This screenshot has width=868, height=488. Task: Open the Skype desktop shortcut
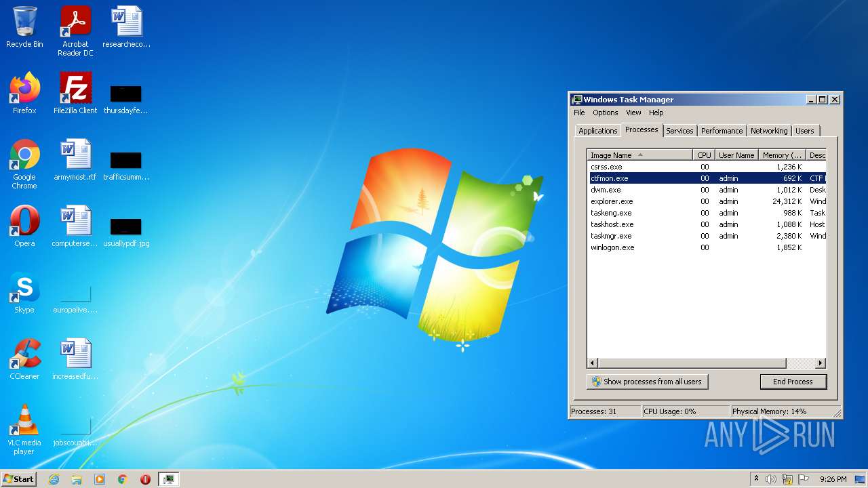coord(24,293)
